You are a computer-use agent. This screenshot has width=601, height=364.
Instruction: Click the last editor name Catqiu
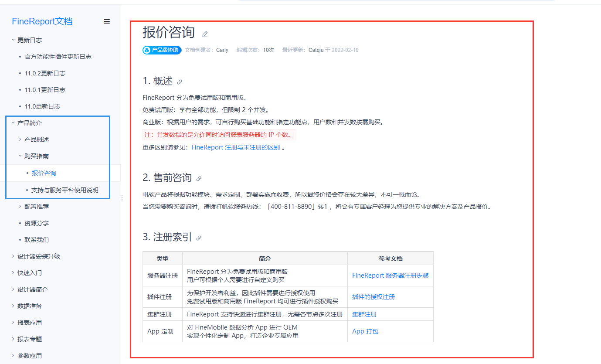[x=316, y=50]
